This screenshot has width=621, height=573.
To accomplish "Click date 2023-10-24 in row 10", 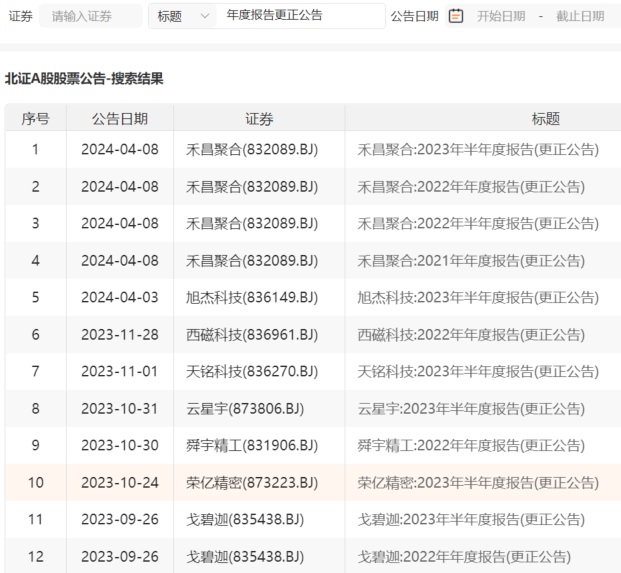I will (x=120, y=483).
